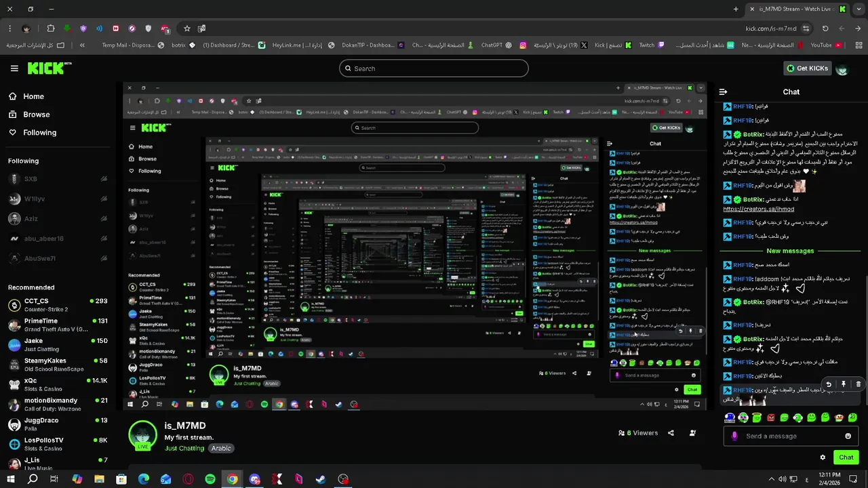Click the share stream icon

click(671, 433)
